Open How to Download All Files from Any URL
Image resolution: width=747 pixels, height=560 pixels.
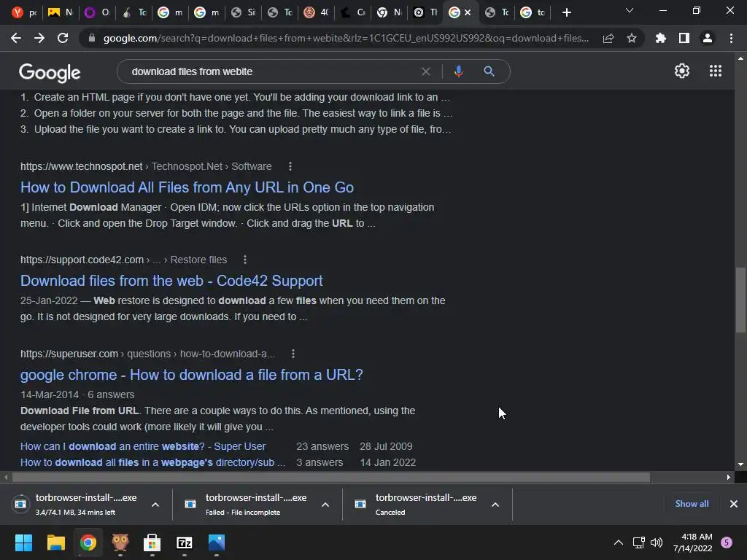point(187,187)
